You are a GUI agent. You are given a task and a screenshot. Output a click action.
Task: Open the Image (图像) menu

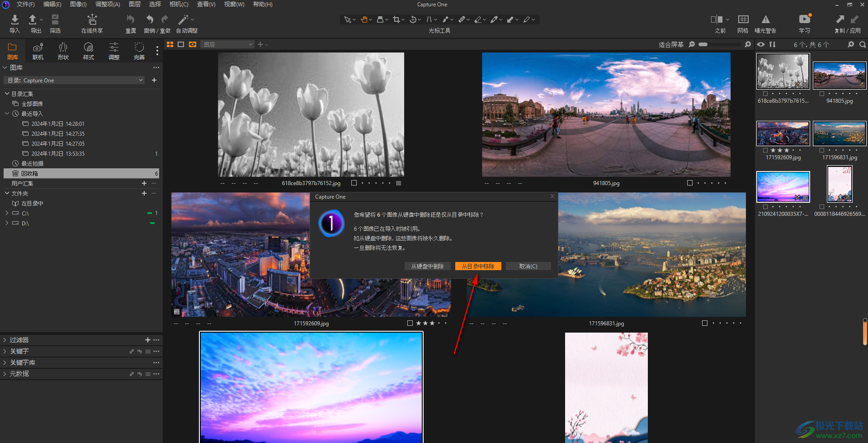(78, 5)
